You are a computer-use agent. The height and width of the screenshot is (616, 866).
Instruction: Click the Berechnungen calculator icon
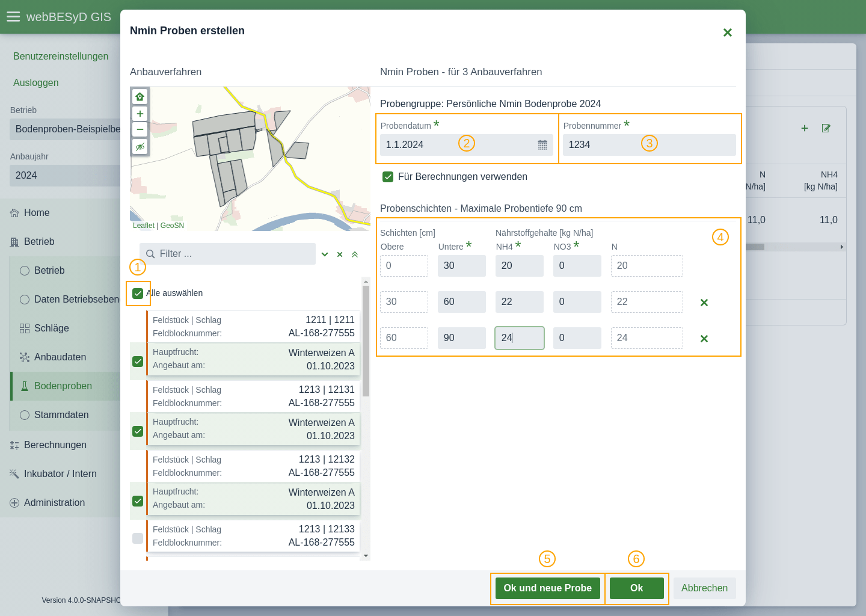coord(14,445)
